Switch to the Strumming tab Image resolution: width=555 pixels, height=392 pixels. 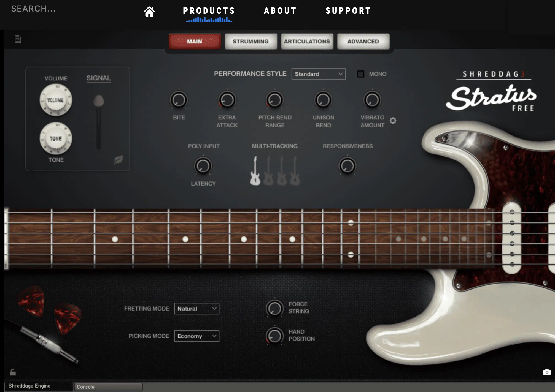coord(250,41)
